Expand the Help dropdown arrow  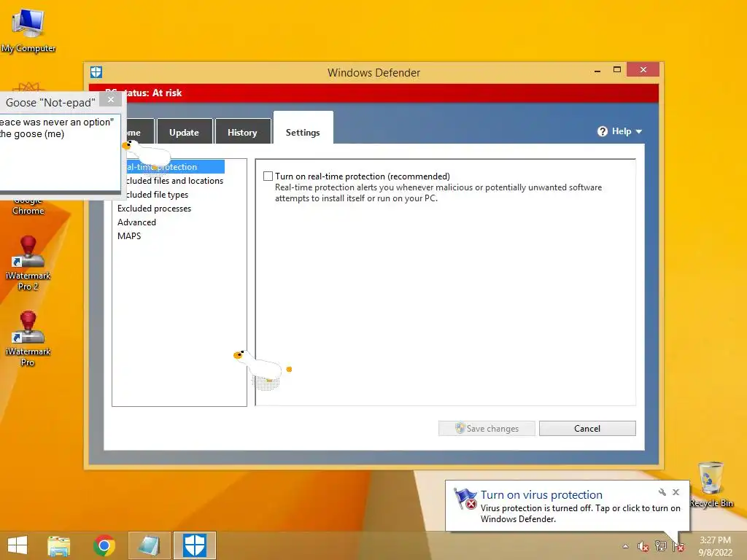coord(639,131)
